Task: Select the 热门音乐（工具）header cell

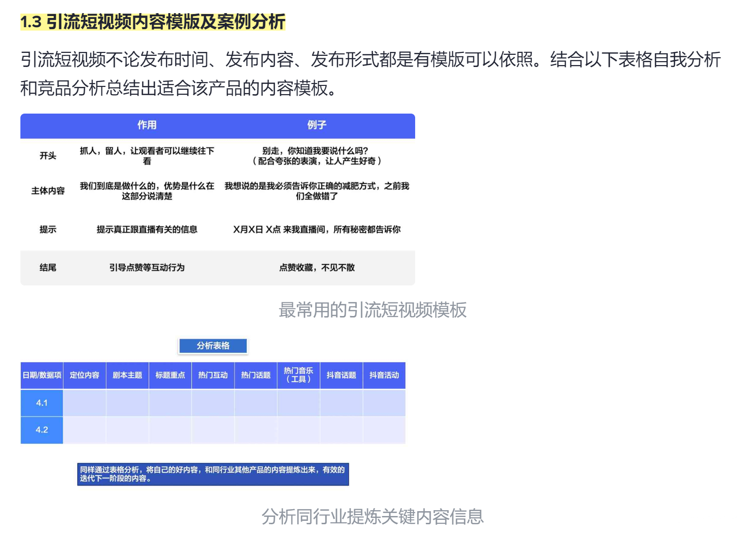Action: point(298,375)
